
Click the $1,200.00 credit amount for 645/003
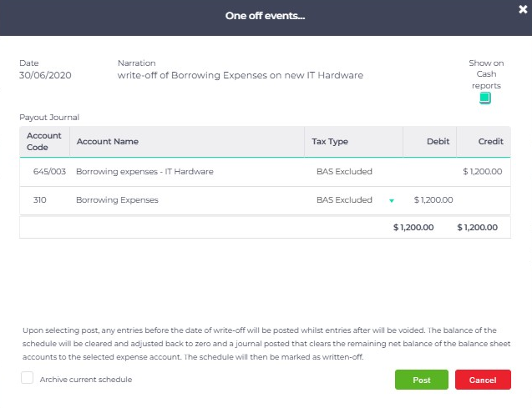483,172
